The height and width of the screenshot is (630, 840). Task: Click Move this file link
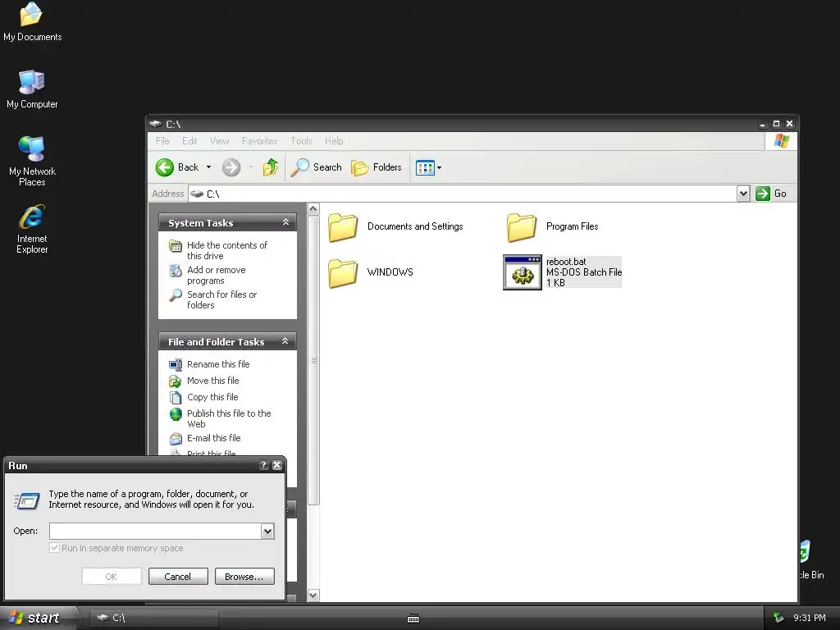(x=212, y=381)
